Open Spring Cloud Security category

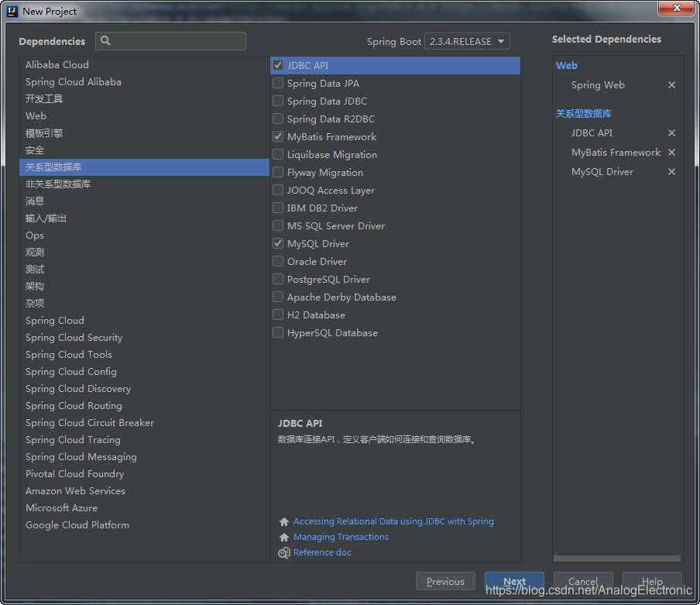144,338
